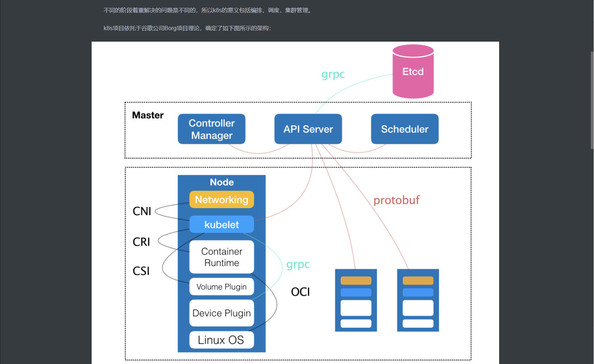Image resolution: width=594 pixels, height=364 pixels.
Task: Click the "CRI" label
Action: point(141,242)
